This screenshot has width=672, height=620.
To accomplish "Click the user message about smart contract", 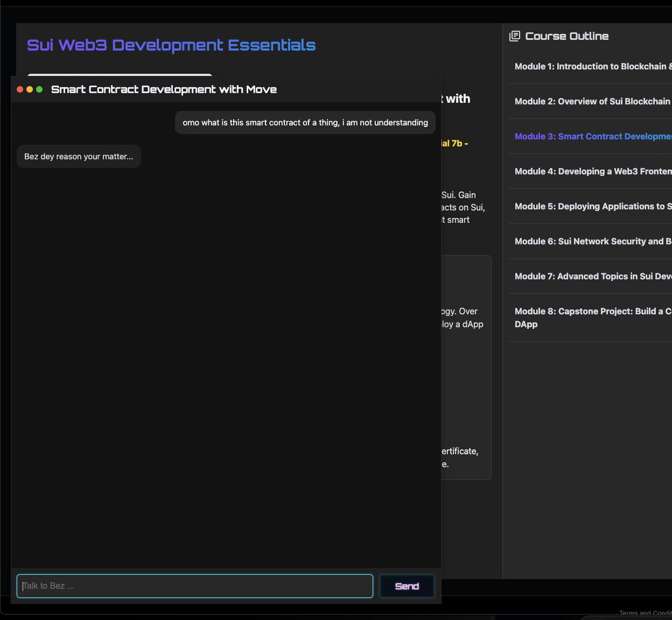I will coord(305,123).
